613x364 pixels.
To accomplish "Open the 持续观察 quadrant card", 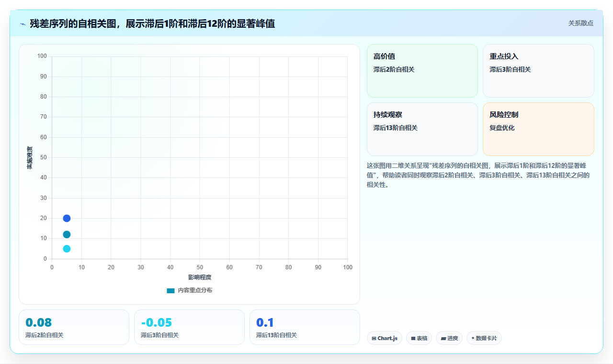I will 422,129.
